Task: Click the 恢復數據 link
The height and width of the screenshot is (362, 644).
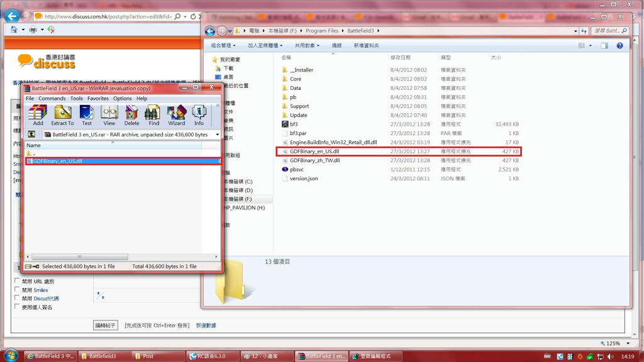Action: pos(206,326)
